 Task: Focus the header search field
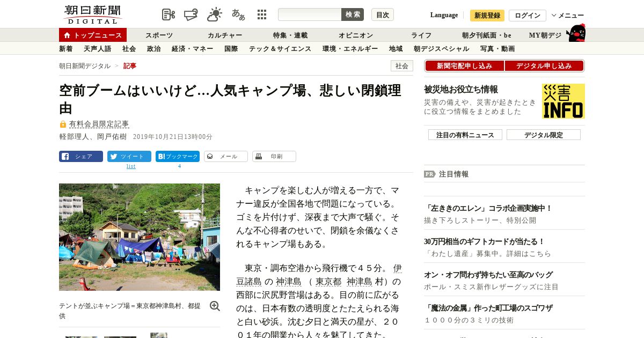click(x=310, y=14)
